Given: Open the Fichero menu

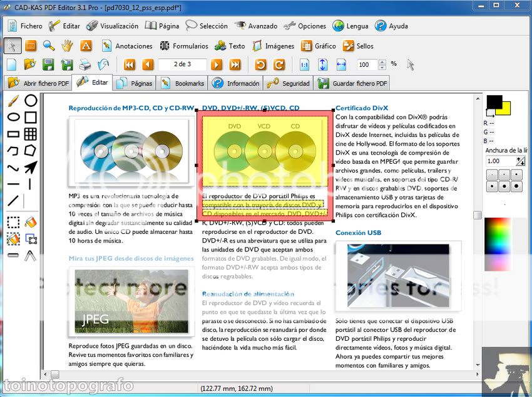Looking at the screenshot, I should coord(25,26).
